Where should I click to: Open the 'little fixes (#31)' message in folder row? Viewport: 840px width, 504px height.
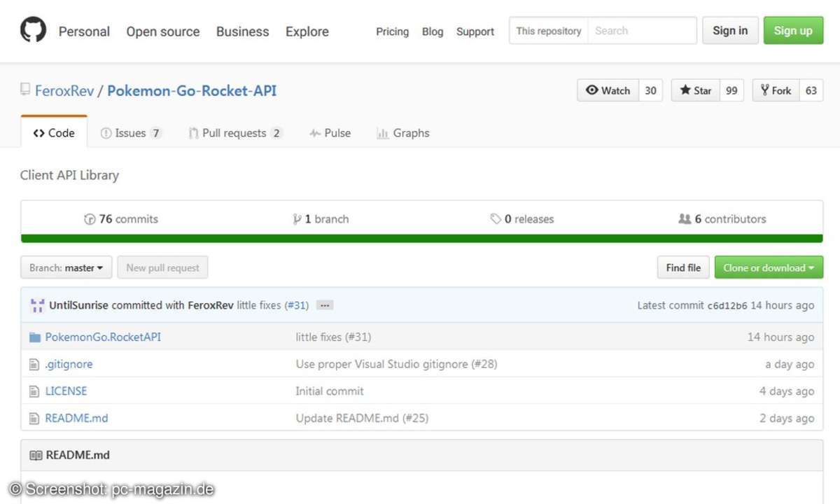333,337
